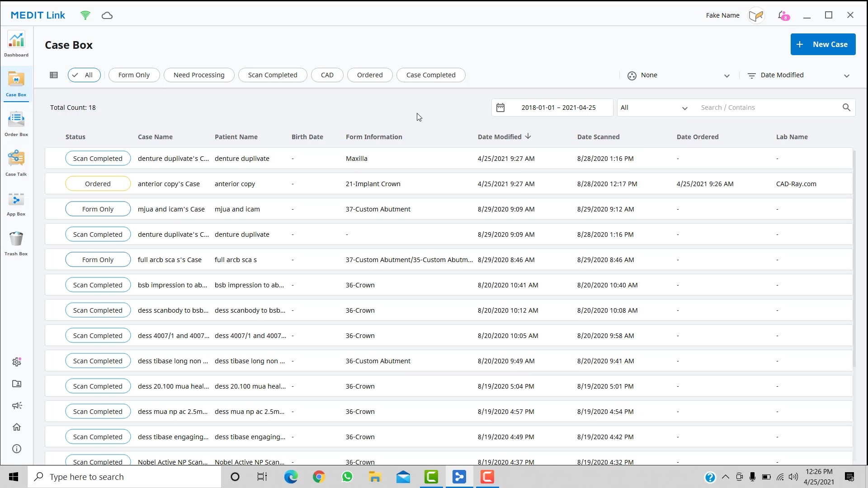This screenshot has width=868, height=488.
Task: Click Ordered status of anterior copy's Case
Action: pos(98,184)
